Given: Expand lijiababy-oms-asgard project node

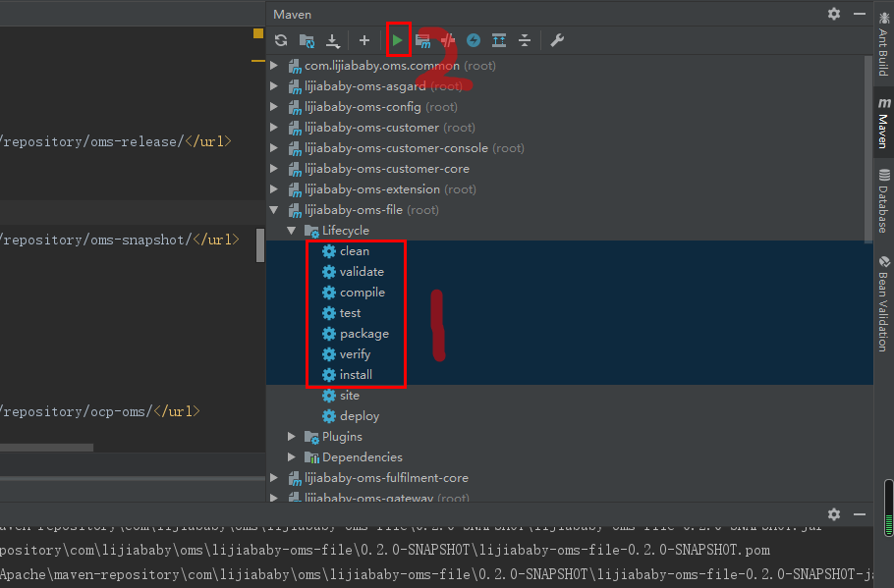Looking at the screenshot, I should click(x=274, y=86).
